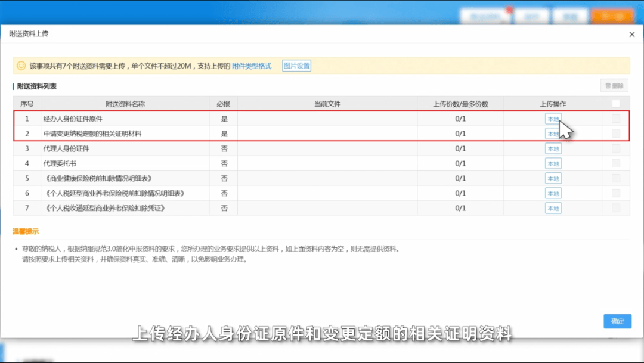Check the checkbox for row 3 代理人身份证件
This screenshot has width=644, height=363.
point(616,148)
